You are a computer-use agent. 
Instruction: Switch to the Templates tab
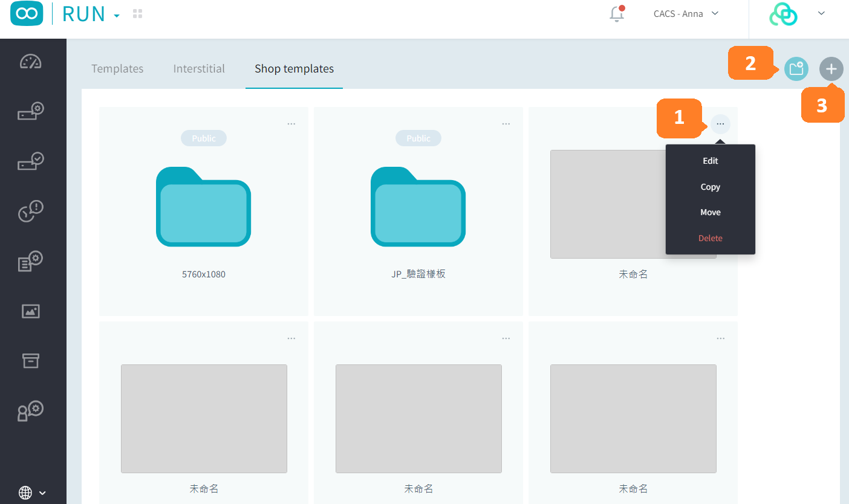pyautogui.click(x=117, y=68)
